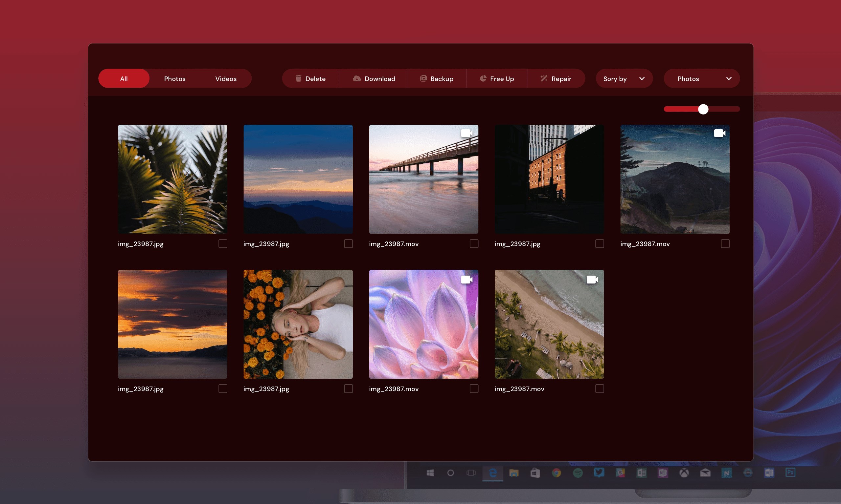The width and height of the screenshot is (841, 504).
Task: Open the marigold portrait photo thumbnail
Action: click(x=298, y=324)
